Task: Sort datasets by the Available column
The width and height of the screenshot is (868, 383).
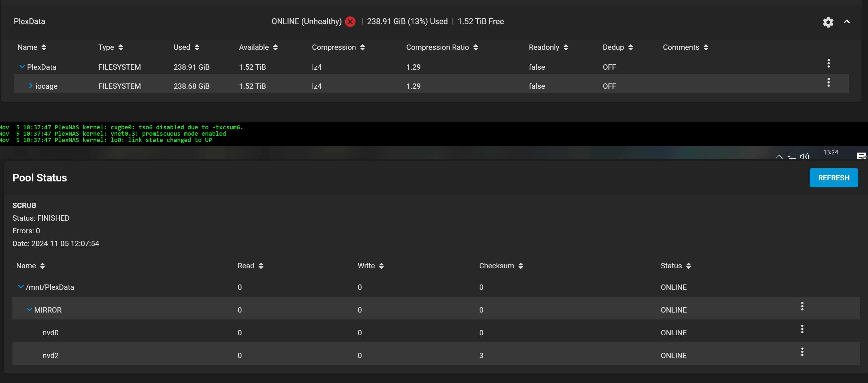Action: pyautogui.click(x=258, y=47)
